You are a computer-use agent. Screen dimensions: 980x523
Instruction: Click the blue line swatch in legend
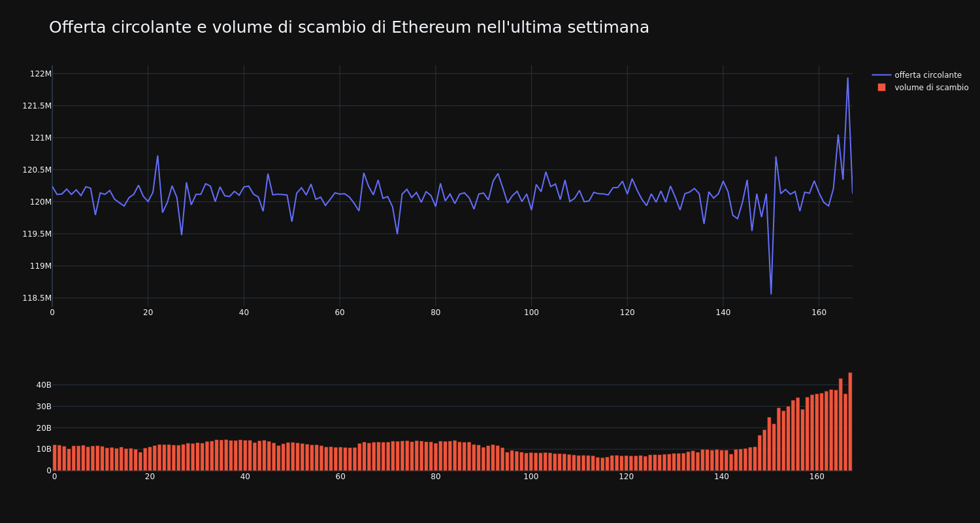pos(881,75)
